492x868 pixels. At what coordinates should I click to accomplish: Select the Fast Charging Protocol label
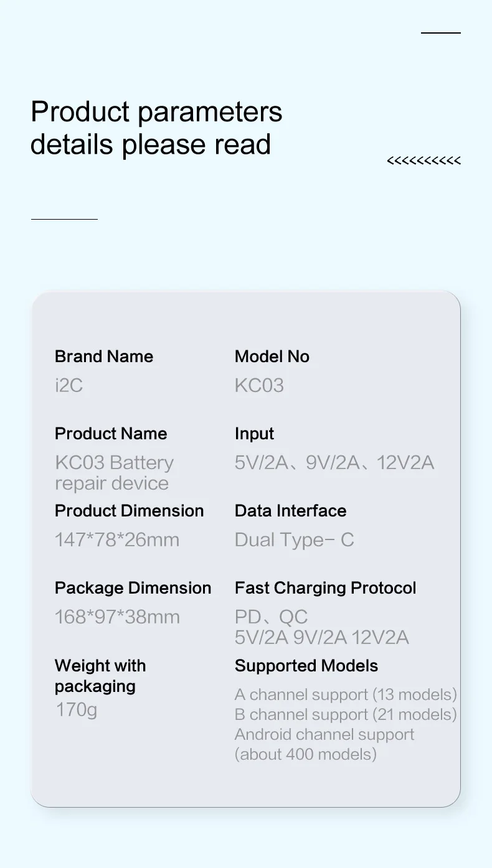(325, 588)
